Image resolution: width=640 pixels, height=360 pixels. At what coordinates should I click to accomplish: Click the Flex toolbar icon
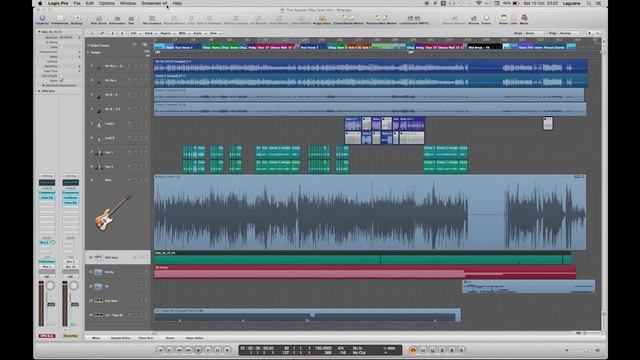[x=131, y=20]
